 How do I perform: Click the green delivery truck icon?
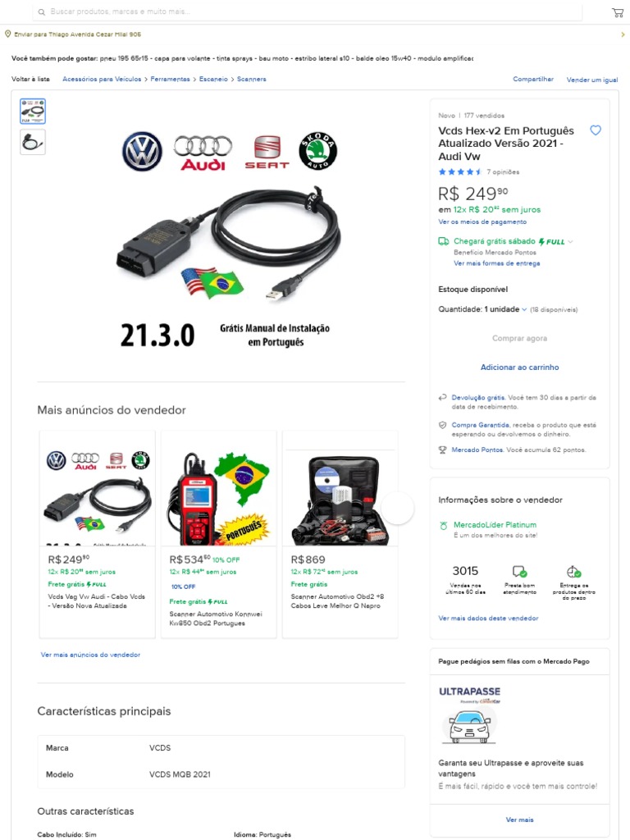tap(444, 241)
